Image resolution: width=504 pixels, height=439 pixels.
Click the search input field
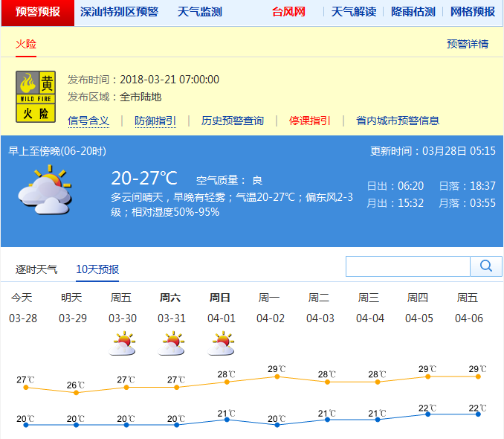(407, 266)
